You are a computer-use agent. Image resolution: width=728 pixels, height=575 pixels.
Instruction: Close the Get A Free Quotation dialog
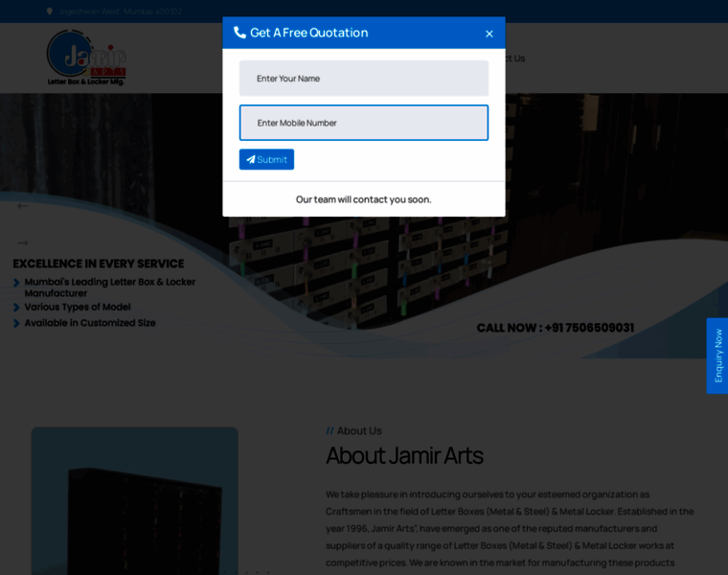(x=489, y=34)
